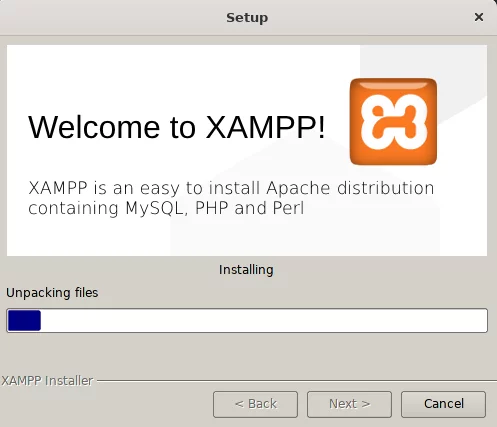
Task: Click the Installing status label
Action: point(246,269)
